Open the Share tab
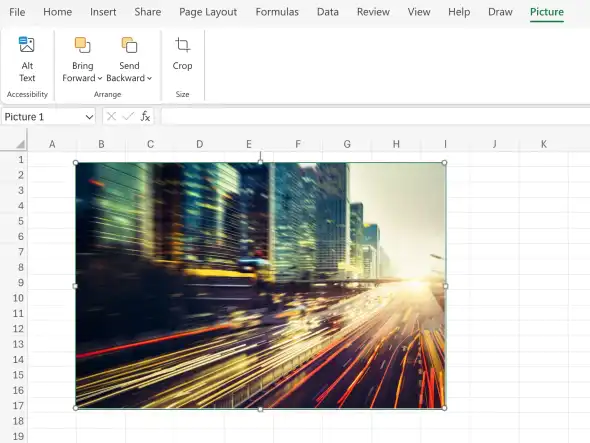The image size is (590, 443). click(148, 12)
